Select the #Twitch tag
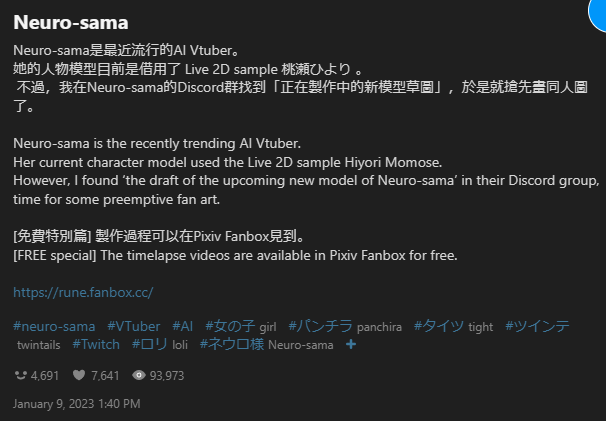The image size is (606, 421). coord(97,345)
